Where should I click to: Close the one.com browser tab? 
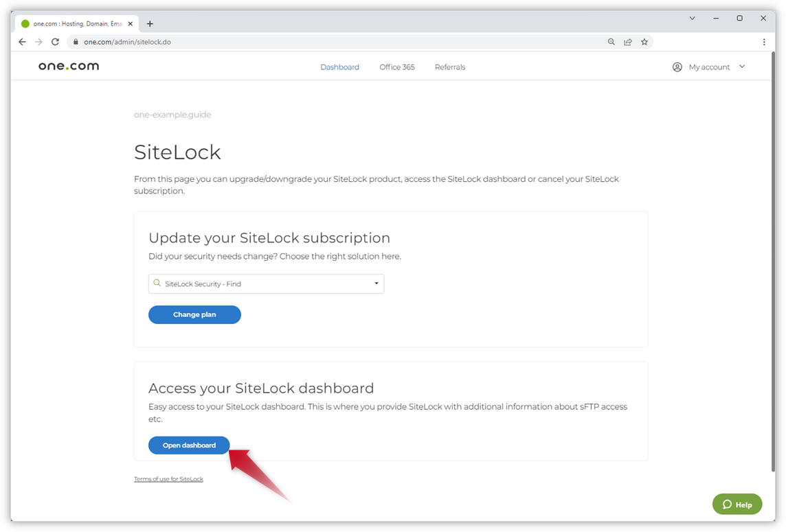pos(131,23)
